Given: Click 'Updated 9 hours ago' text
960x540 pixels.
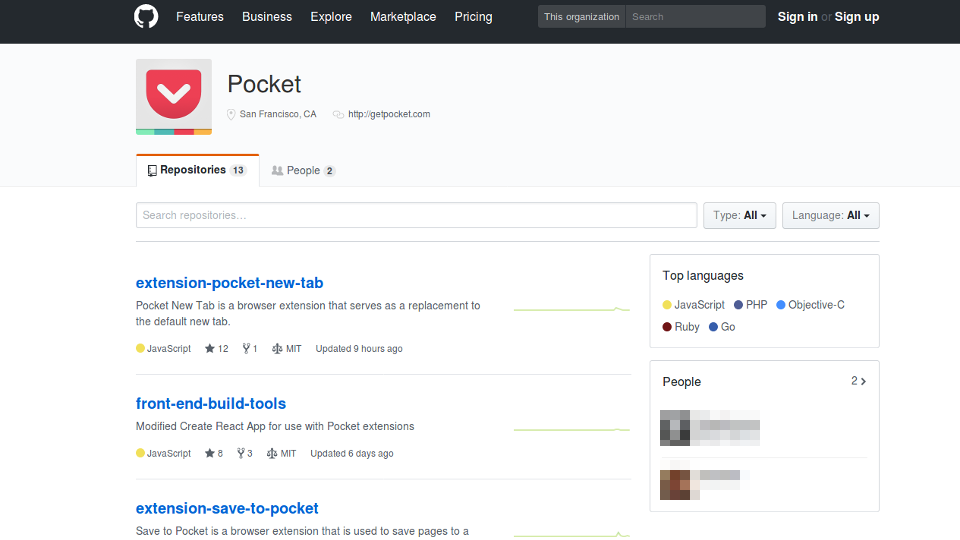Looking at the screenshot, I should (359, 348).
